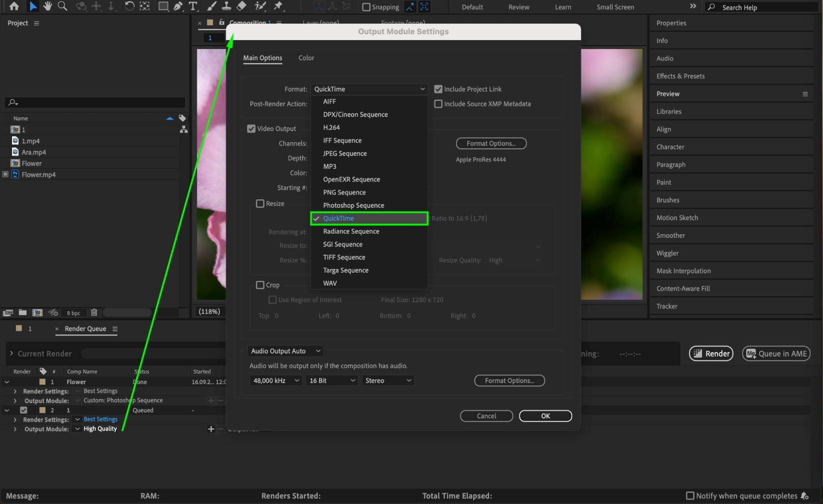Open the Audio Output Auto dropdown
Viewport: 823px width, 504px height.
tap(285, 351)
